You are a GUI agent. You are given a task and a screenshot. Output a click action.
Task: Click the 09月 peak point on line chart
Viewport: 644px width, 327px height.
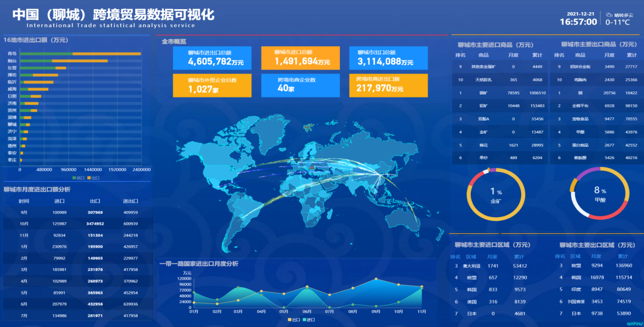[376, 279]
